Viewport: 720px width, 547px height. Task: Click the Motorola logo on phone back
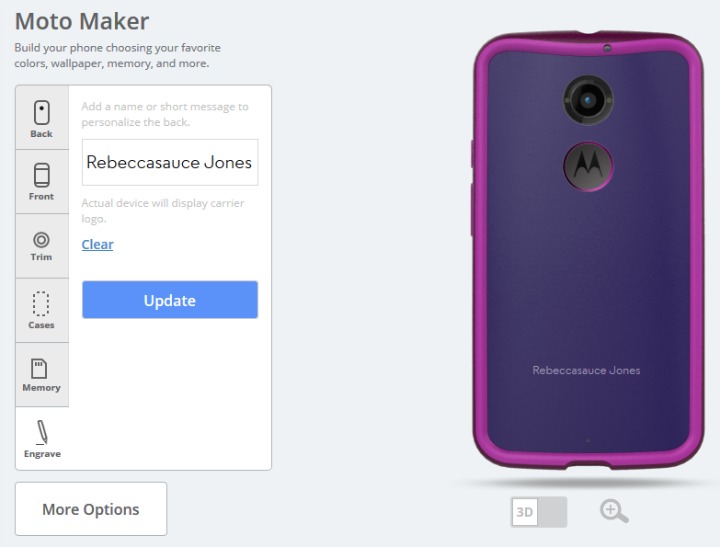click(588, 166)
